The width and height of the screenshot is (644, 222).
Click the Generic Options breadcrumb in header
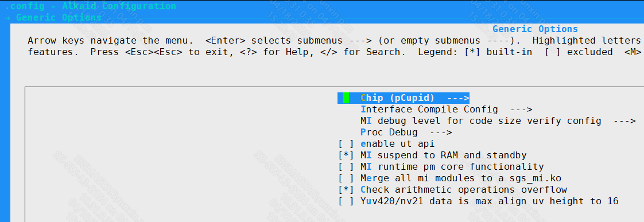tap(59, 18)
